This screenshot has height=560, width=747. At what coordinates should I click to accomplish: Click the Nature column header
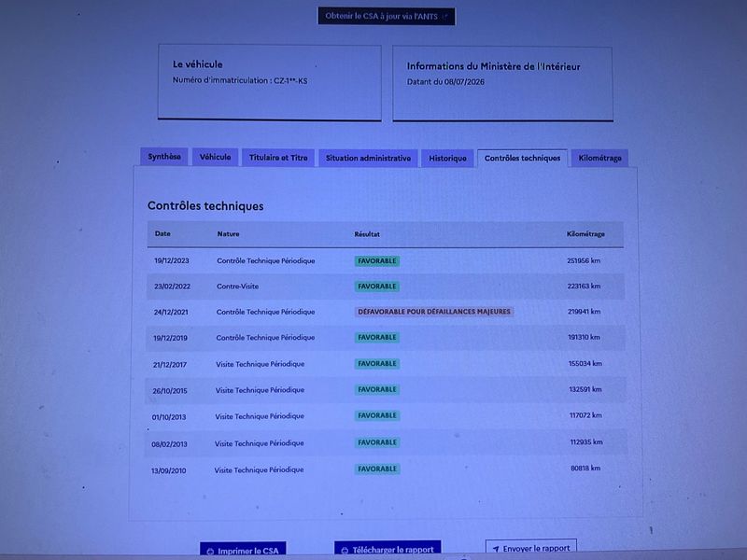(x=228, y=234)
